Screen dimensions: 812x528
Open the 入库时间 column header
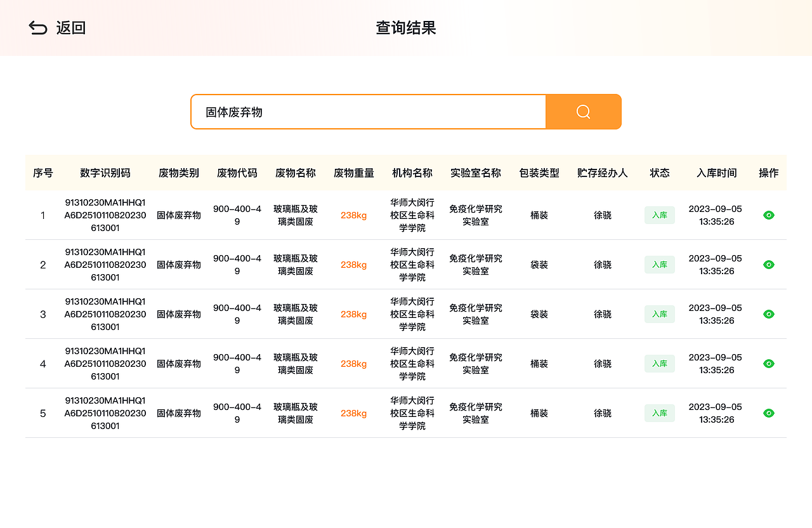pos(716,172)
